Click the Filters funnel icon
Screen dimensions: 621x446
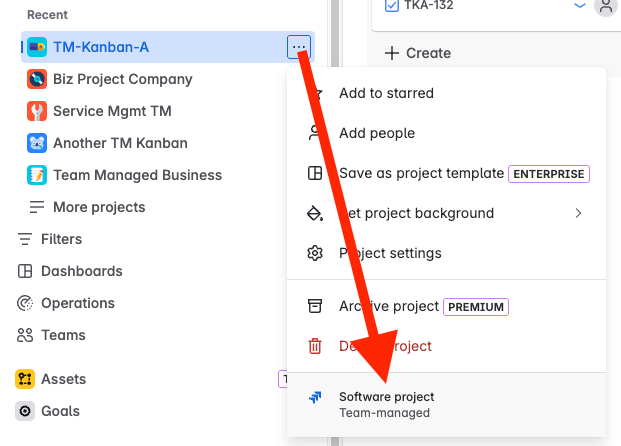click(x=25, y=239)
